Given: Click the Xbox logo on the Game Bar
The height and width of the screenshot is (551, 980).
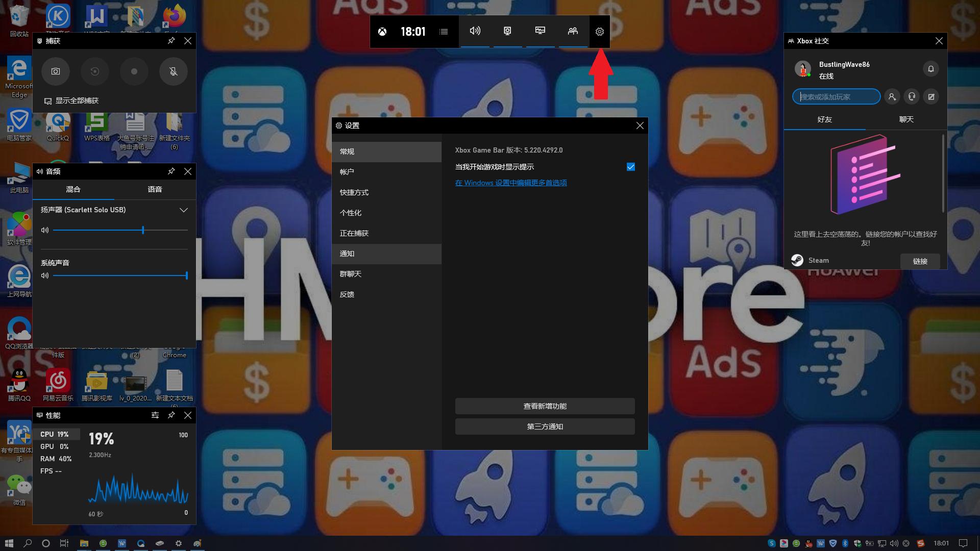Looking at the screenshot, I should [382, 32].
